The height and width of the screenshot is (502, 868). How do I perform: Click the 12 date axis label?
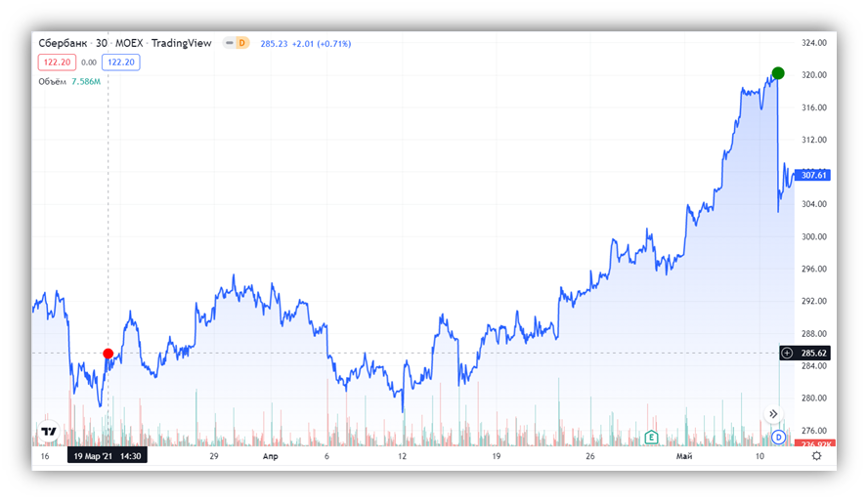pos(402,456)
